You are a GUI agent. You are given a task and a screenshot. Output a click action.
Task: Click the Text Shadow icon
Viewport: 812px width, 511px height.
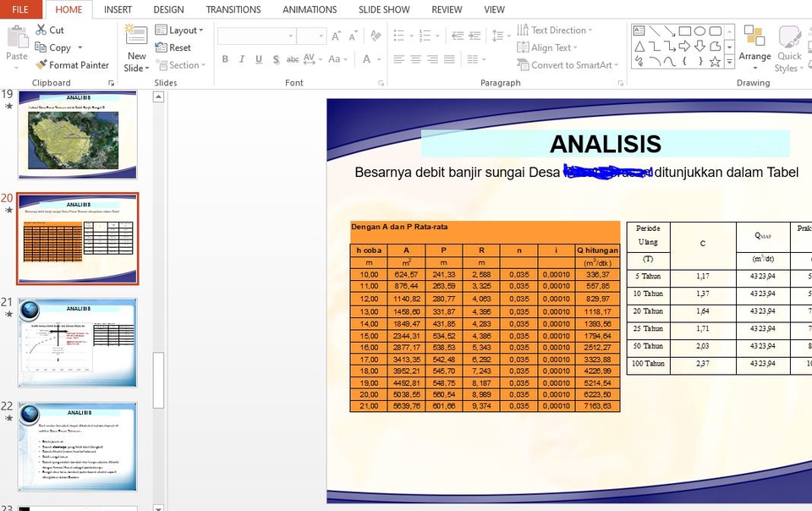pos(277,60)
